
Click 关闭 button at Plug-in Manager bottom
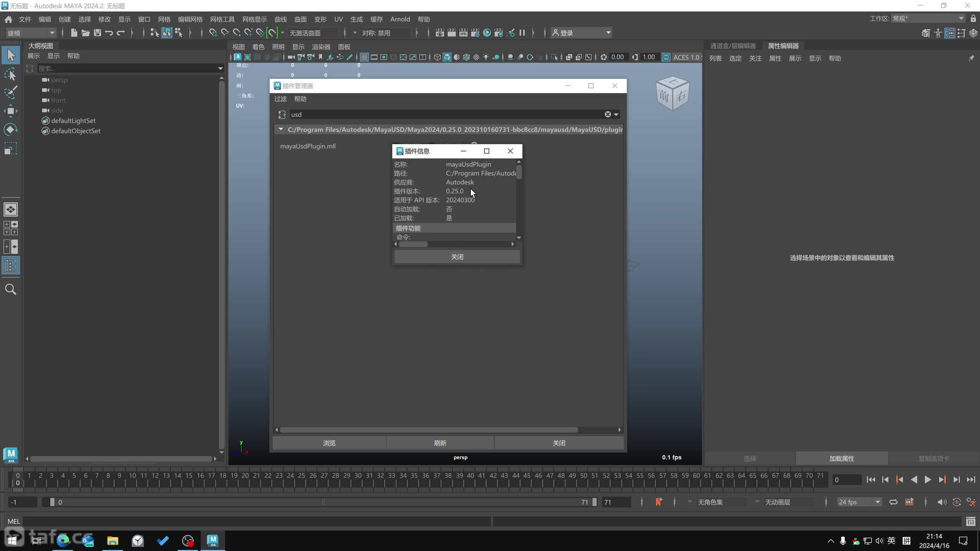tap(559, 443)
